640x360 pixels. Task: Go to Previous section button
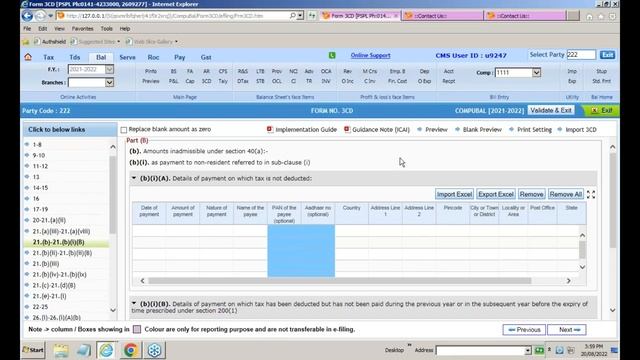coord(524,329)
